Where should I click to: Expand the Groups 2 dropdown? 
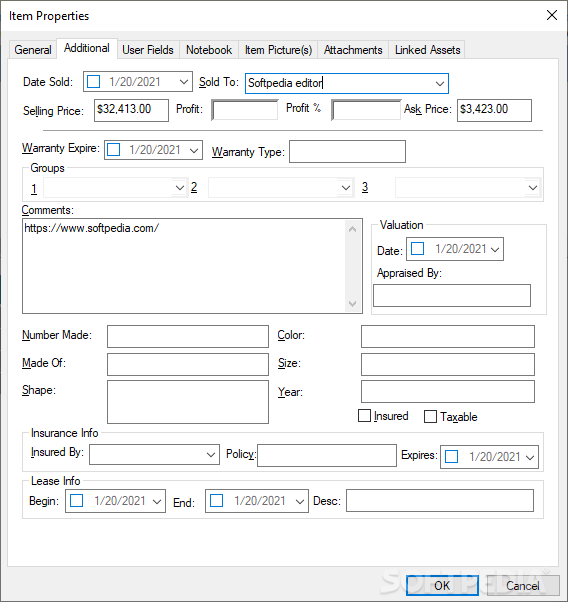346,188
